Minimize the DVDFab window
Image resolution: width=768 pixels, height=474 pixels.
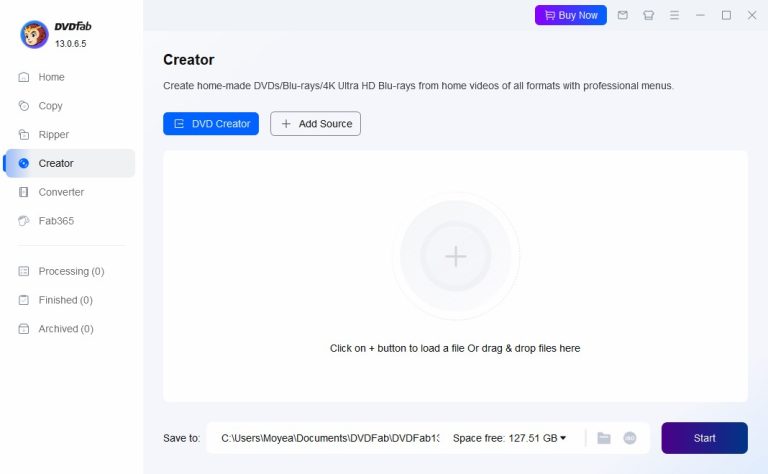pos(700,15)
